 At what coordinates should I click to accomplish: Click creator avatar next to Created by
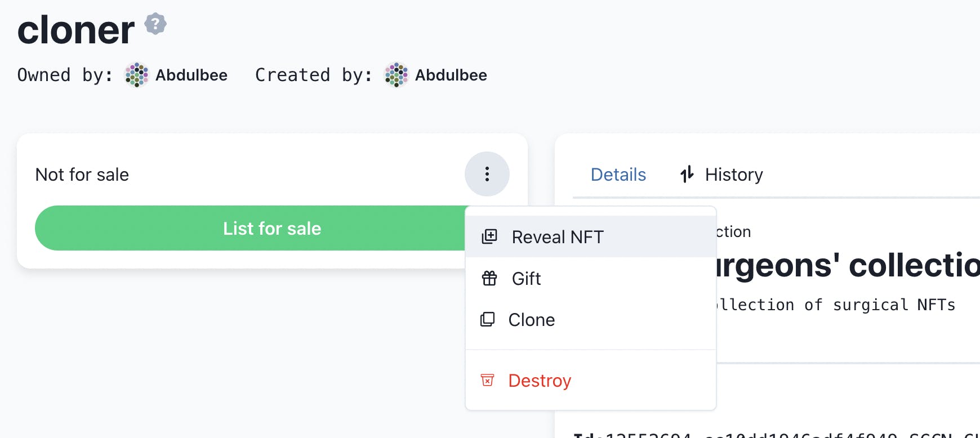pyautogui.click(x=396, y=75)
